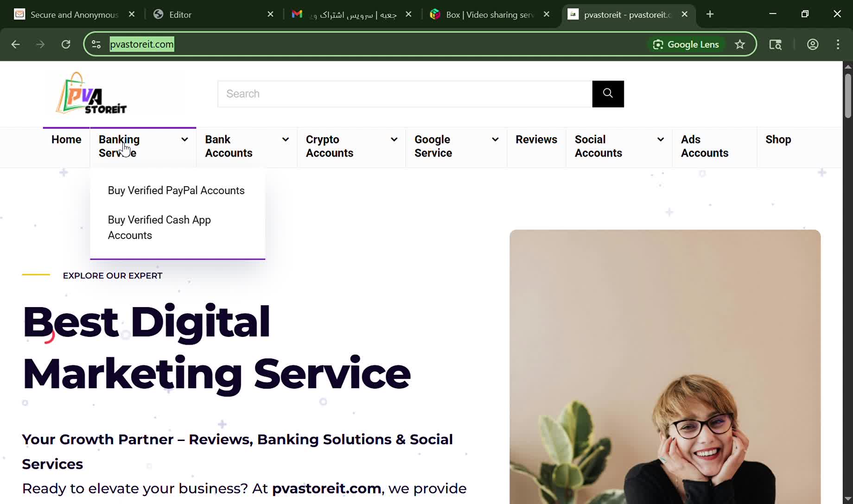Collapse the Banking Service dropdown chevron

pyautogui.click(x=185, y=139)
